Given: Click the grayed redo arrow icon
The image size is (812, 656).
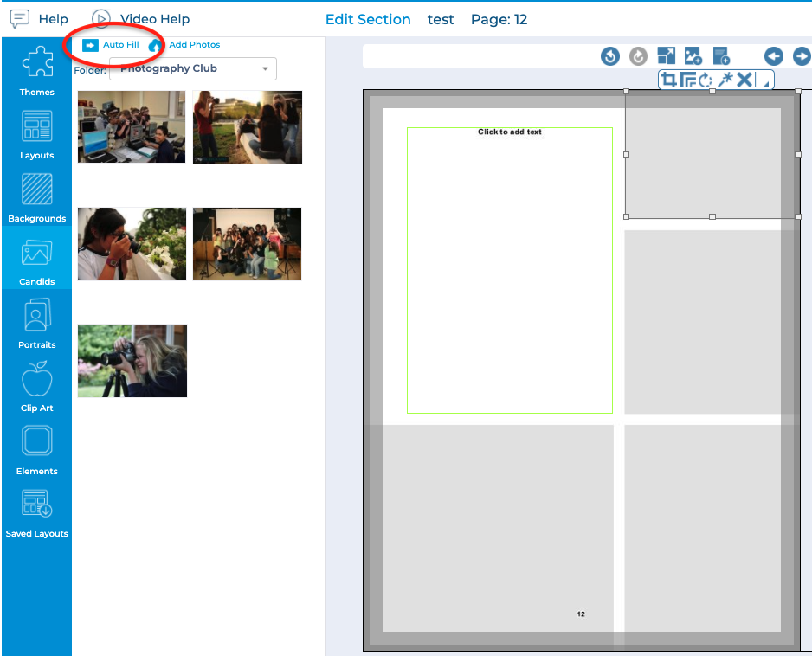Looking at the screenshot, I should tap(638, 56).
